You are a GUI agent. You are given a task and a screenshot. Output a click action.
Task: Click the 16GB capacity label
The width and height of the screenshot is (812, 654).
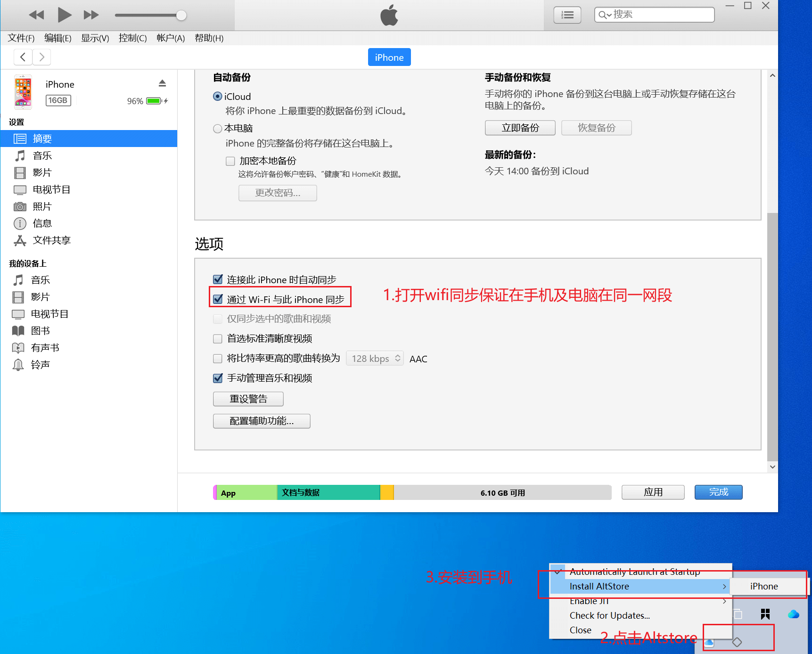(x=58, y=100)
